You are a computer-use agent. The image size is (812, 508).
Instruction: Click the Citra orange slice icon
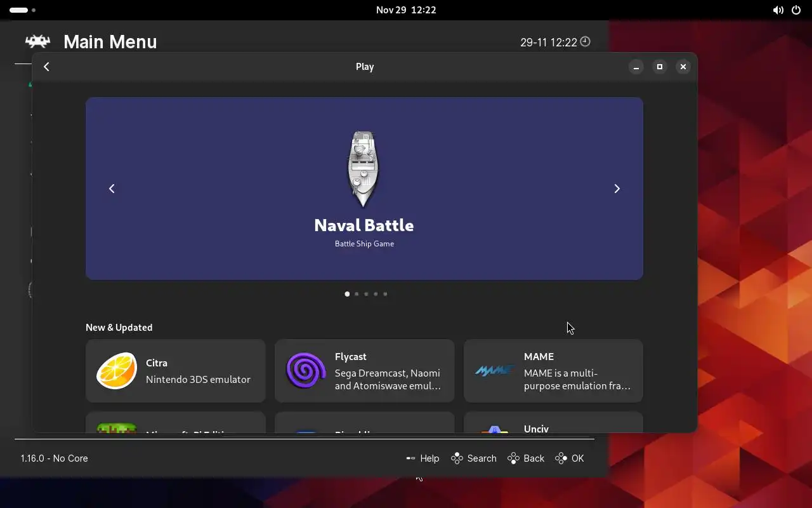(x=117, y=371)
